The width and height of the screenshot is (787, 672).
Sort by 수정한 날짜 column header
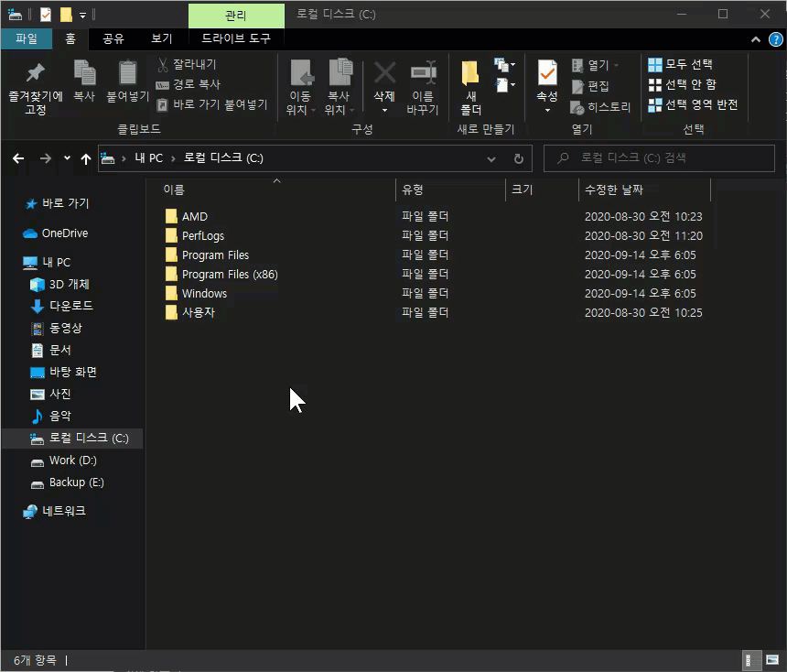(614, 190)
